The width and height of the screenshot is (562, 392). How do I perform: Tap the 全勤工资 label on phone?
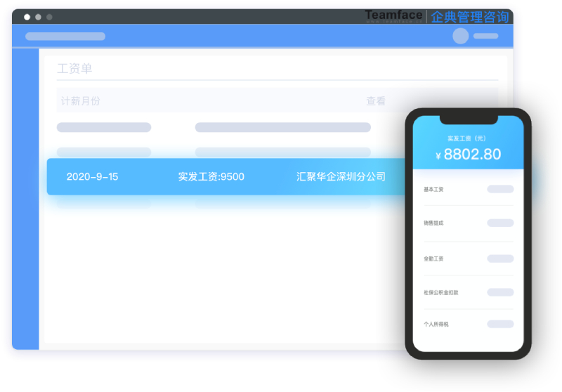click(x=433, y=259)
